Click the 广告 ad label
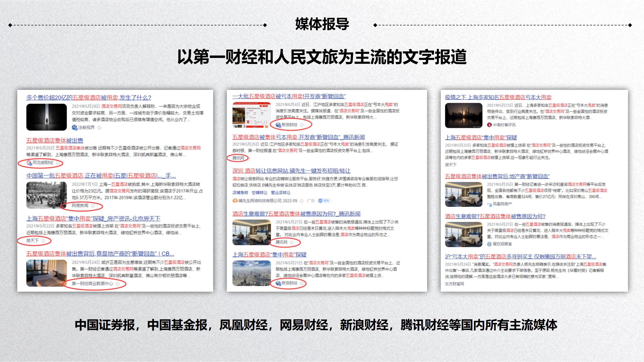The width and height of the screenshot is (644, 362). point(311,201)
